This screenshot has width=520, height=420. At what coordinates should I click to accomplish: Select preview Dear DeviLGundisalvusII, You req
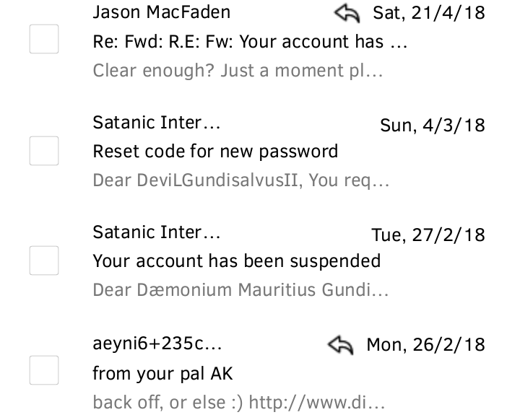coord(241,180)
